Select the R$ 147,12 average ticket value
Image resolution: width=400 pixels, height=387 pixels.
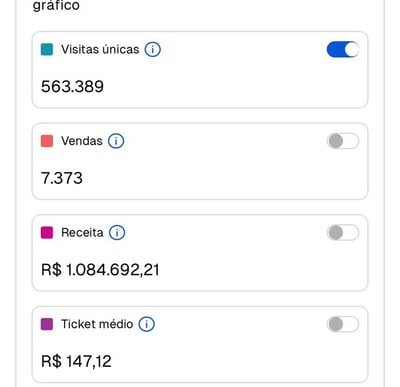tap(76, 361)
